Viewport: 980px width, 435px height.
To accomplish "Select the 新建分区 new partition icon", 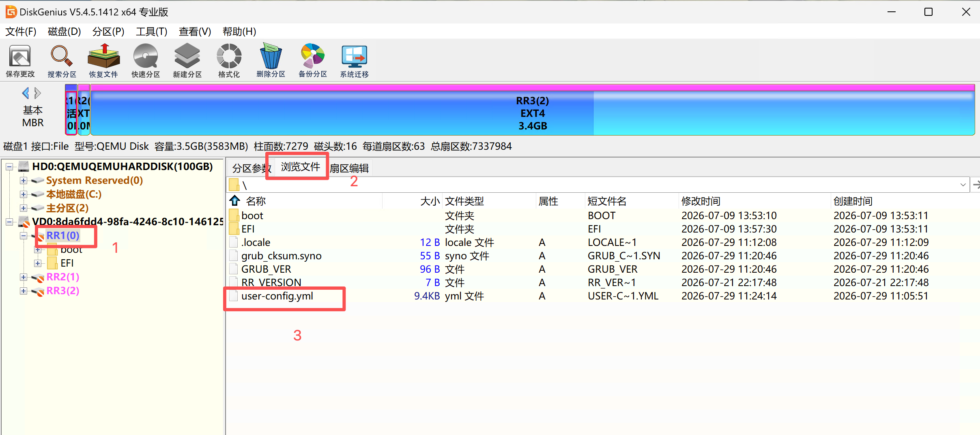I will 187,61.
